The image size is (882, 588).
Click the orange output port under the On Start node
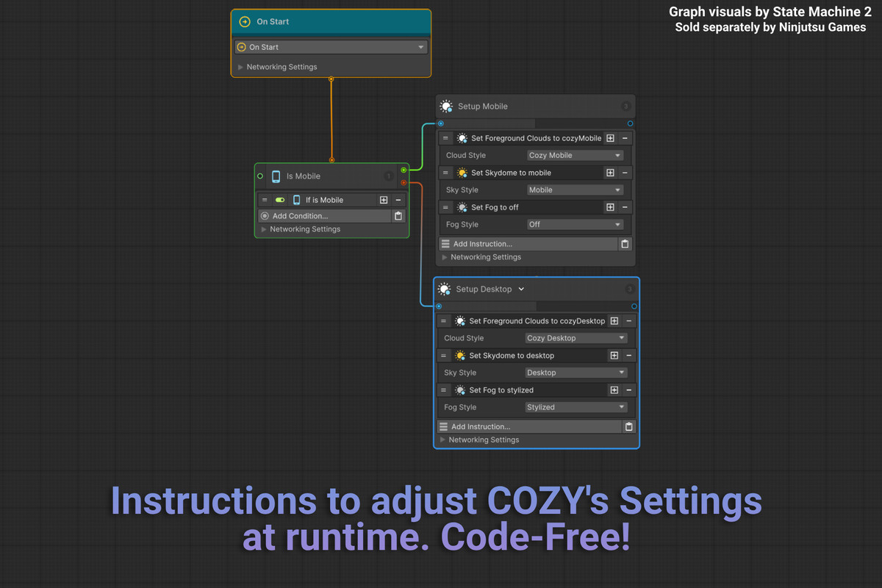coord(331,79)
